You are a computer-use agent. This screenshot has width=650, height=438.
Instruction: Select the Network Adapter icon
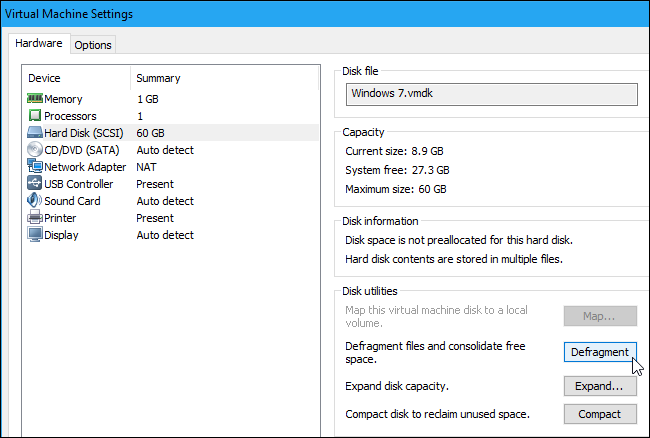(35, 167)
